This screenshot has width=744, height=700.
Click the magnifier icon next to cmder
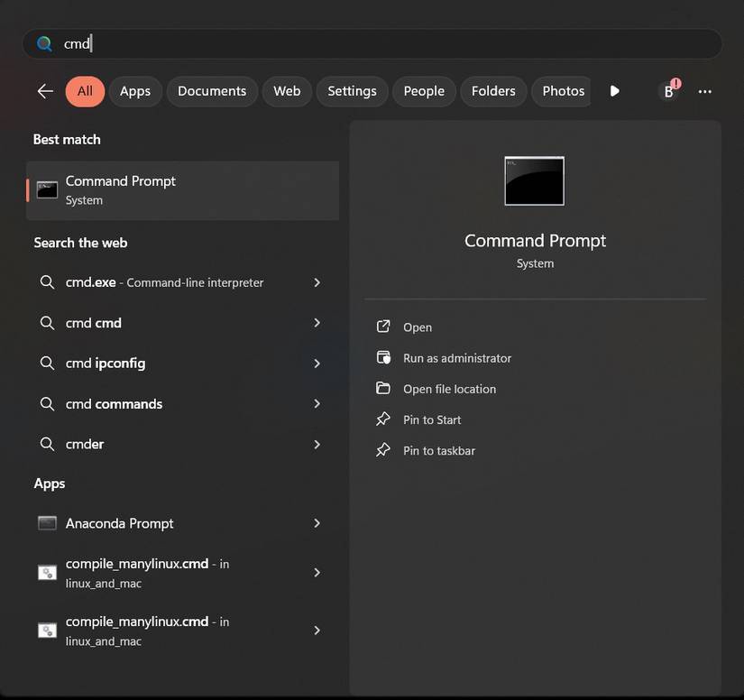[47, 444]
